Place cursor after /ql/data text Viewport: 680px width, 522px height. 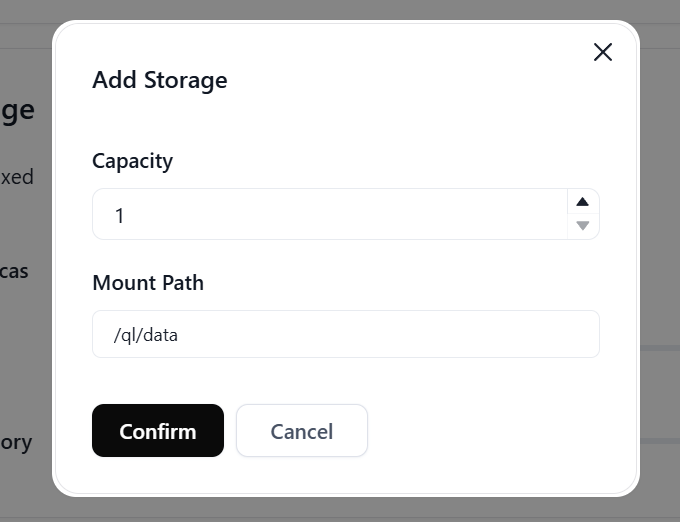coord(181,335)
